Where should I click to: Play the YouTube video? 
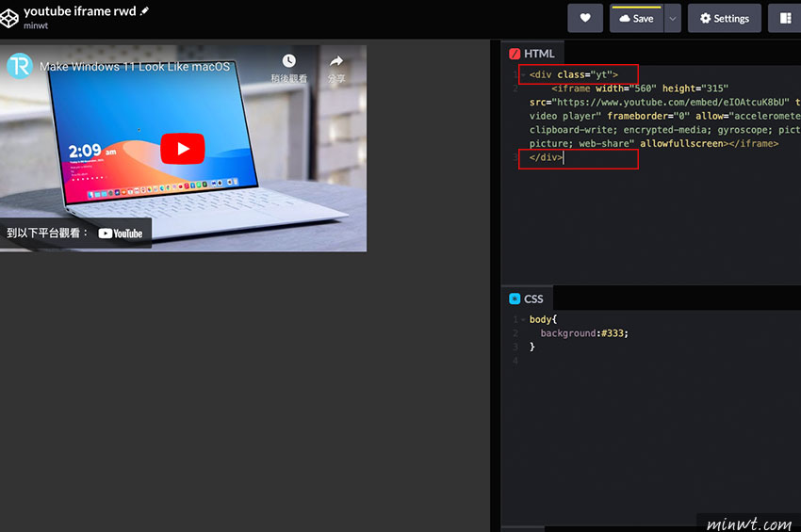(x=183, y=149)
